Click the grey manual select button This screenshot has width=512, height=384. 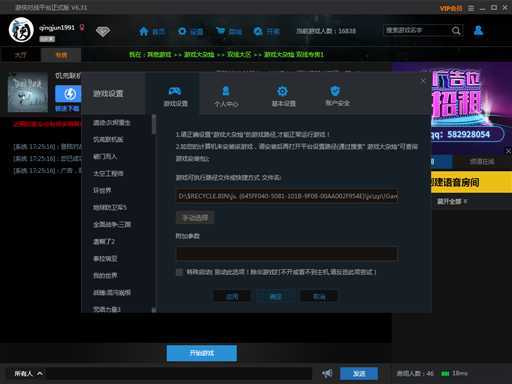pos(195,218)
